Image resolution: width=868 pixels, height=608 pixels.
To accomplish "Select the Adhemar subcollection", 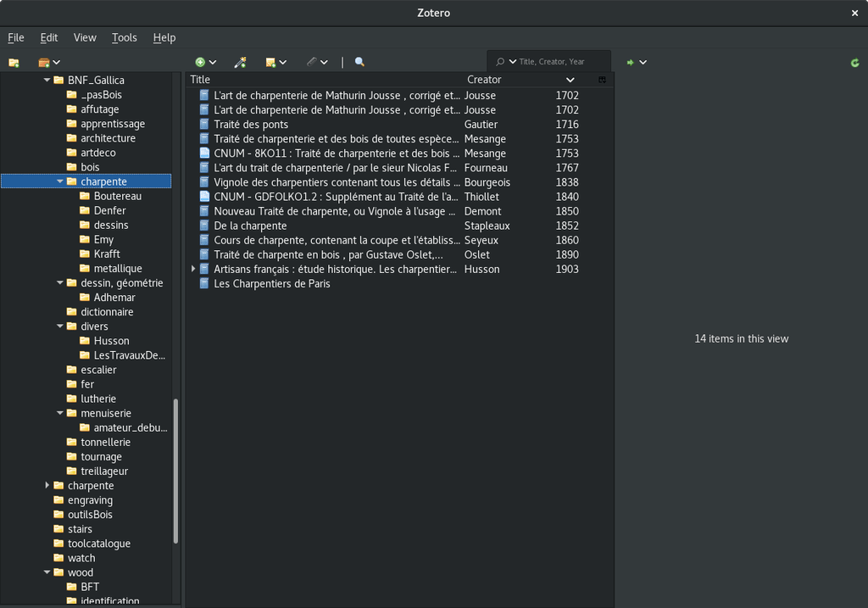I will [x=114, y=298].
